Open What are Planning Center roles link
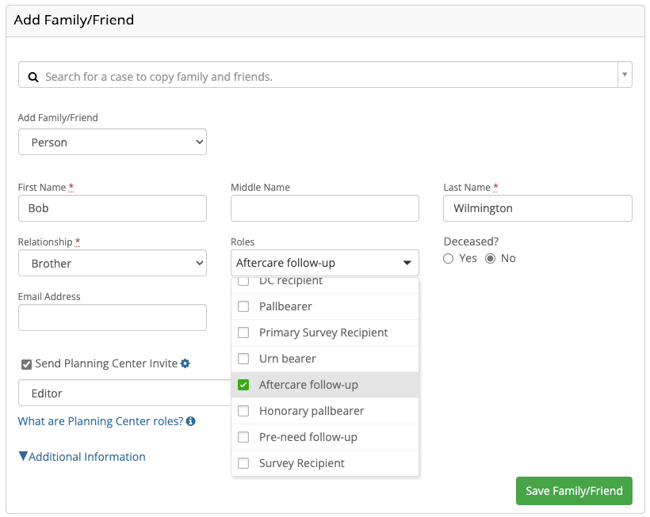650x517 pixels. coord(100,421)
